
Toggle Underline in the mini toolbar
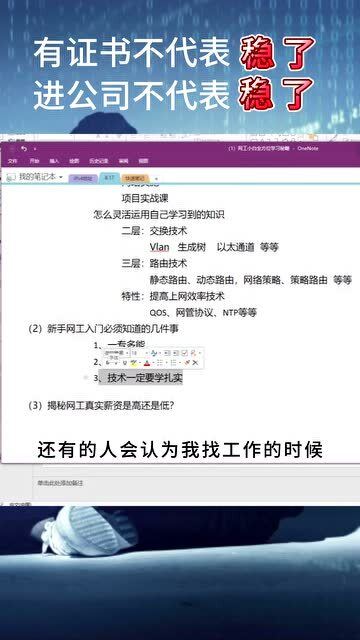tap(125, 362)
